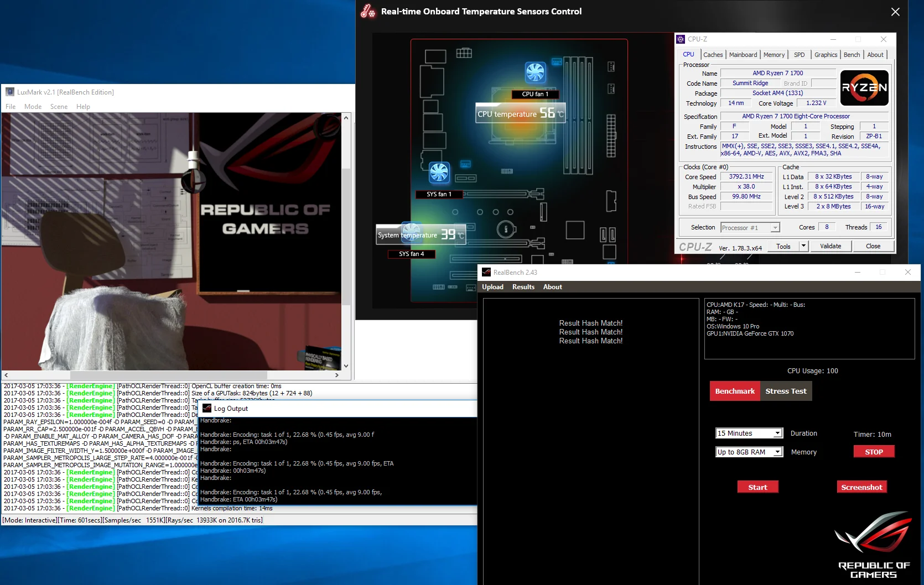
Task: Open the Upload menu in RealBench
Action: 492,287
